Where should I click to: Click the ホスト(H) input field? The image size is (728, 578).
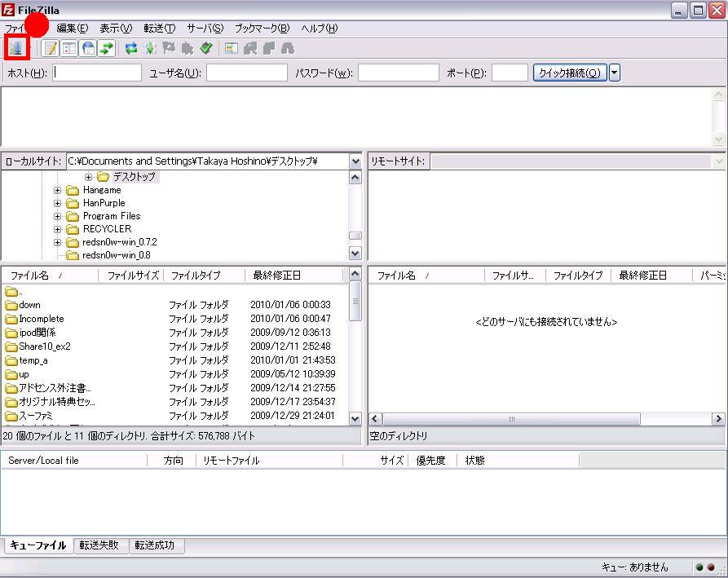click(96, 73)
